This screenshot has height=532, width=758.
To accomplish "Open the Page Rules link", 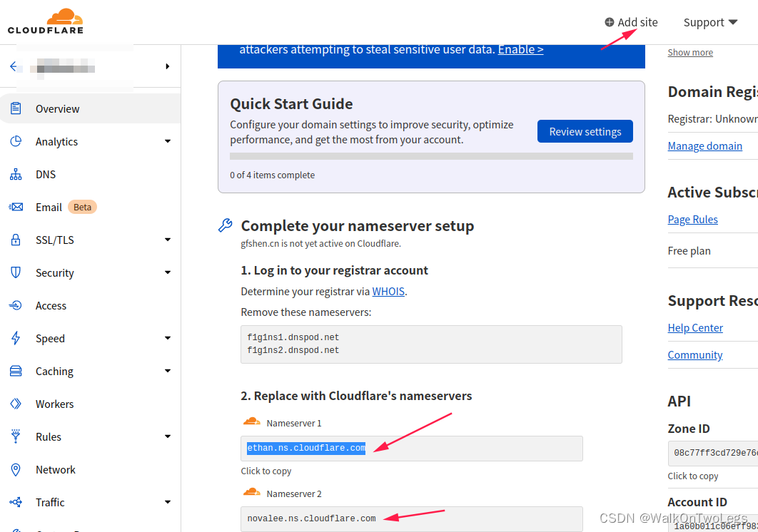I will coord(693,220).
